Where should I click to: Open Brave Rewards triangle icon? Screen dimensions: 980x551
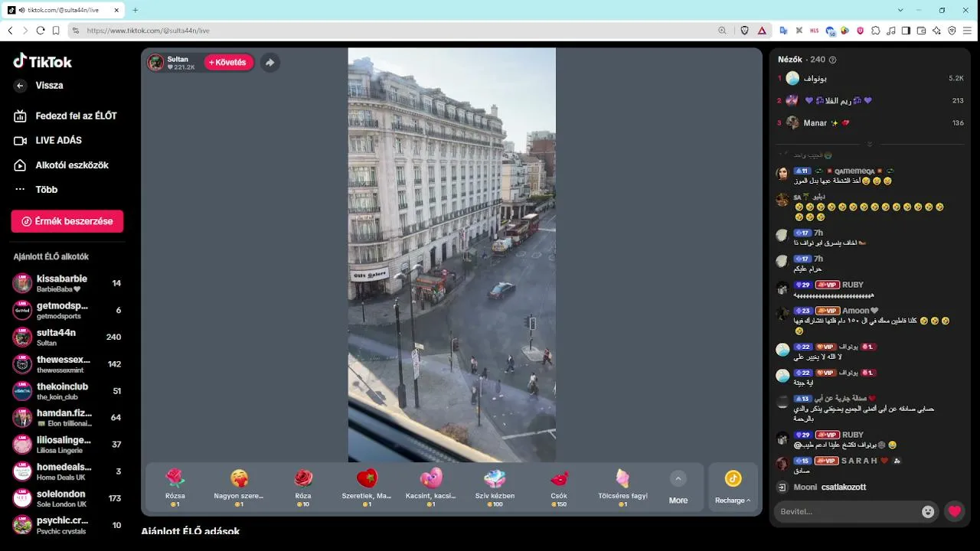[x=762, y=31]
